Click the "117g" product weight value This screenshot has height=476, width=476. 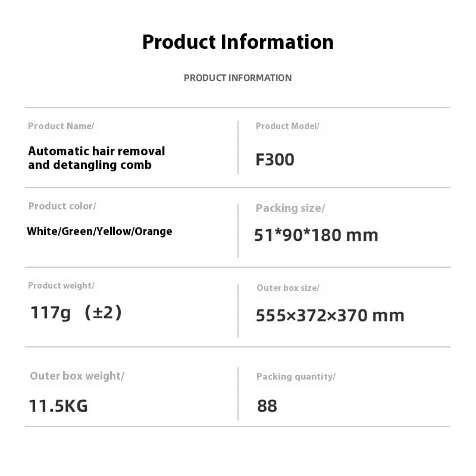[51, 312]
